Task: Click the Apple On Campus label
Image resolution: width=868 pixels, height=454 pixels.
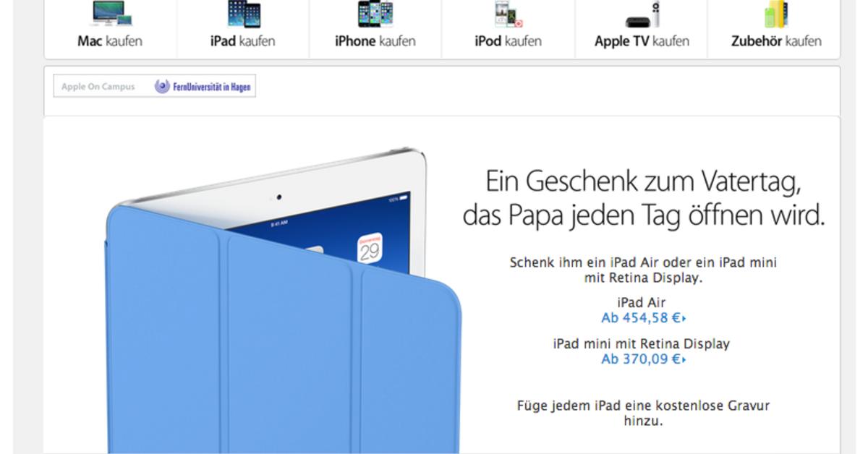Action: [98, 87]
